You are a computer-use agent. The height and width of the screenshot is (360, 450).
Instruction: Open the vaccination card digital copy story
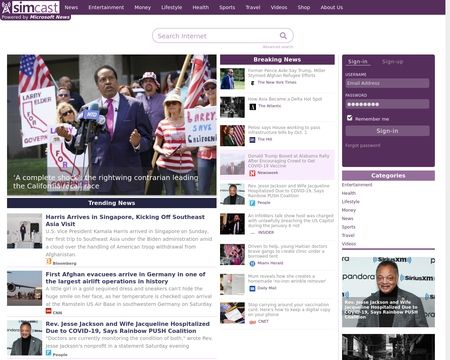pos(289,309)
